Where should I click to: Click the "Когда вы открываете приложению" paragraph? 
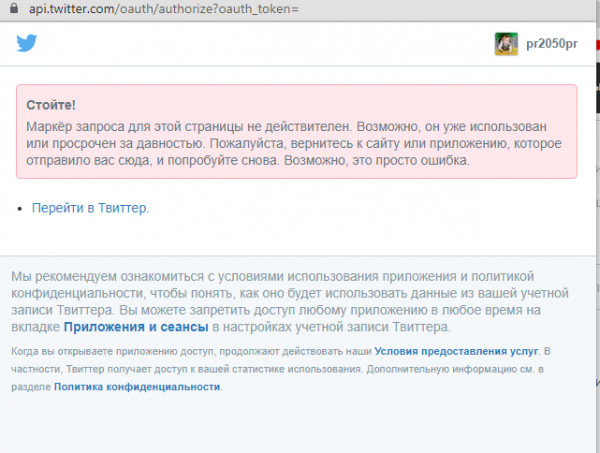[x=281, y=369]
